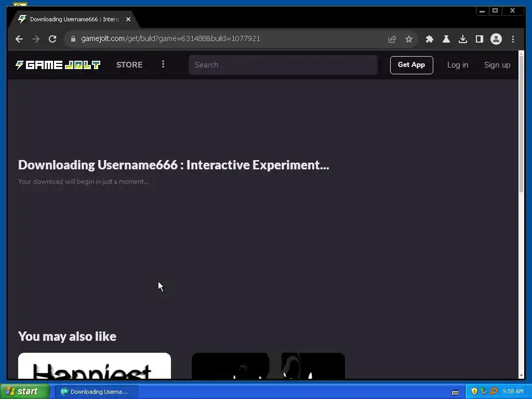Screen dimensions: 532x399
Task: Open the Chrome profile avatar
Action: click(x=496, y=39)
